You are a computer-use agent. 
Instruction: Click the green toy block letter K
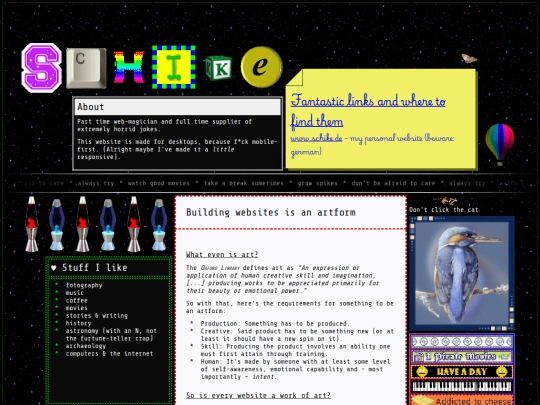point(218,68)
